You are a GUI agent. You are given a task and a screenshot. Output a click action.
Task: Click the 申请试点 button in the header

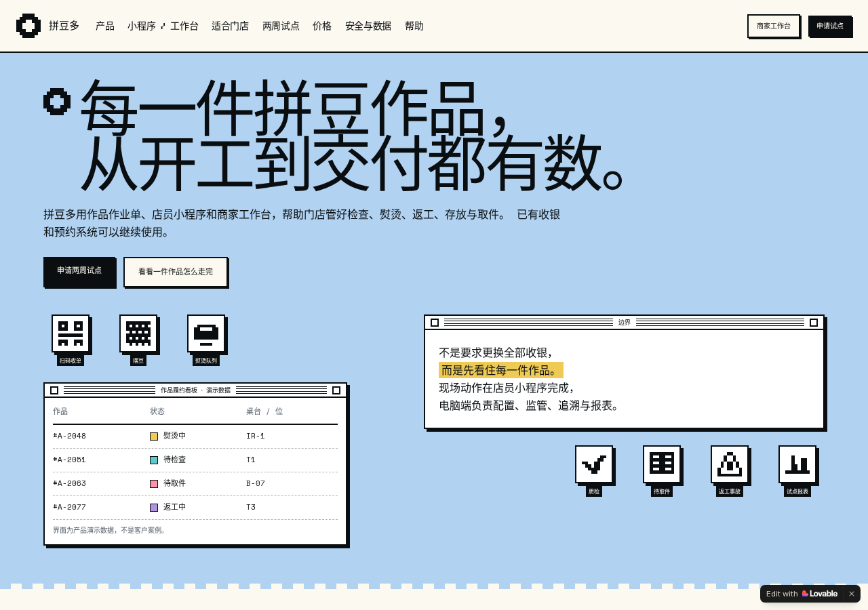coord(830,26)
